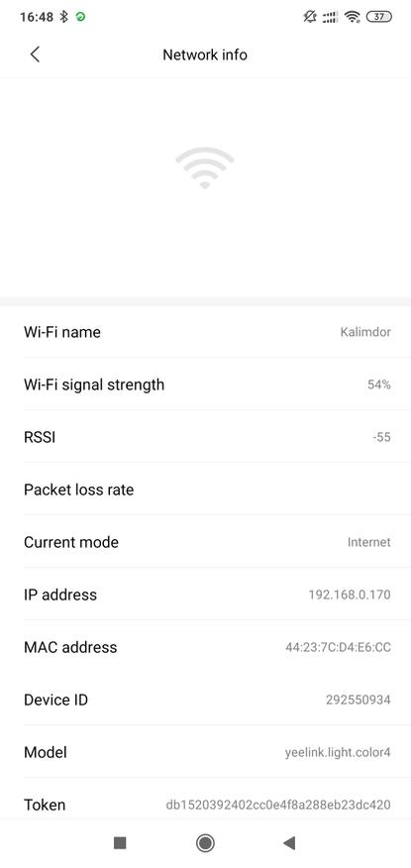Tap the Model value yeelink.light.color4
The height and width of the screenshot is (868, 411).
click(338, 752)
